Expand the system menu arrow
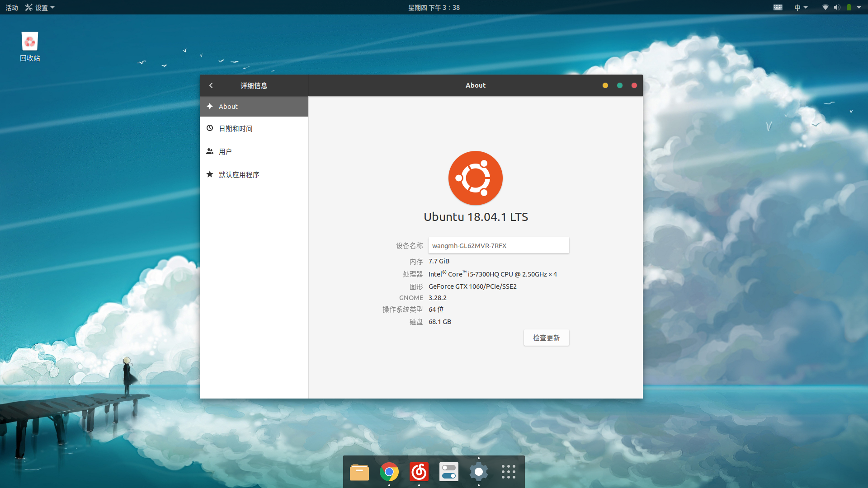 point(859,8)
